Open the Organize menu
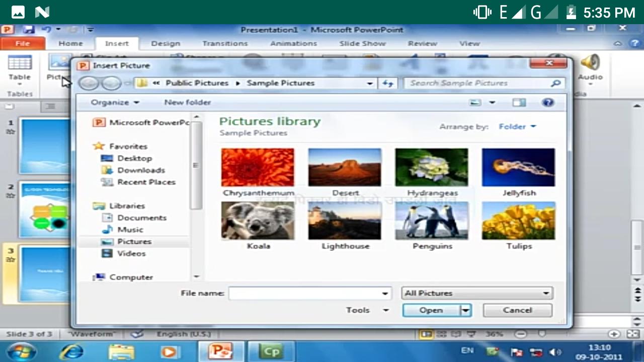Viewport: 644px width, 362px height. point(115,102)
